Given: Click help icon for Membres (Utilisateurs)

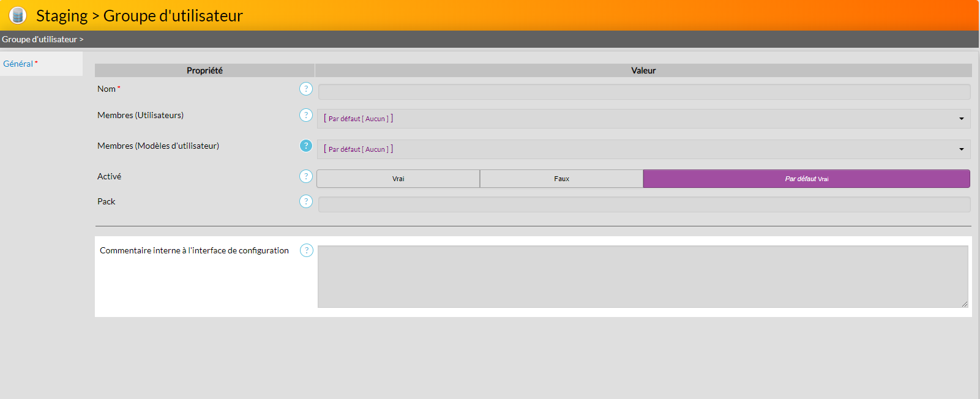Looking at the screenshot, I should [x=306, y=115].
